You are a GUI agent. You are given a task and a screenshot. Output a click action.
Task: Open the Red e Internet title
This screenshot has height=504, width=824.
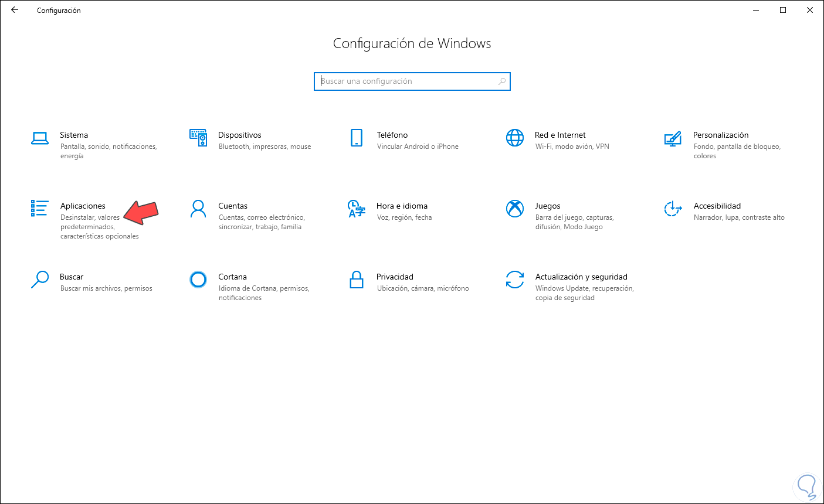pyautogui.click(x=560, y=135)
